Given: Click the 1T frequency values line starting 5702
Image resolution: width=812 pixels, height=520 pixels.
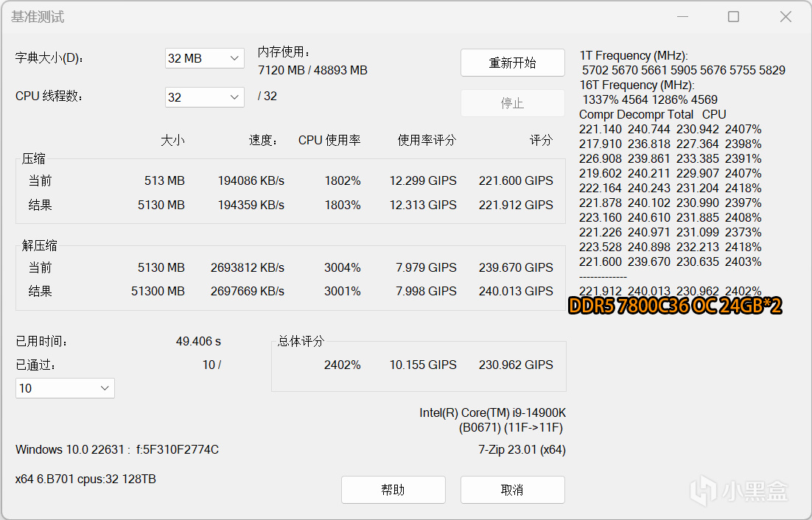Looking at the screenshot, I should (684, 71).
